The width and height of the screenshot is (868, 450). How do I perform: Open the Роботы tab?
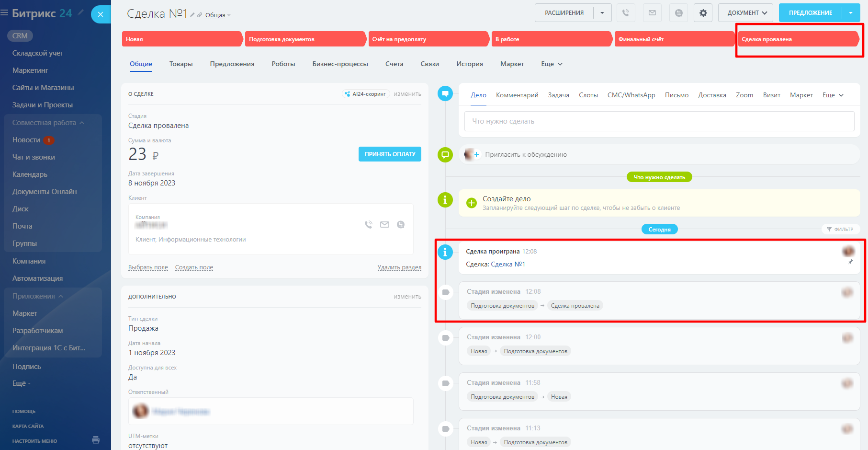[x=283, y=64]
